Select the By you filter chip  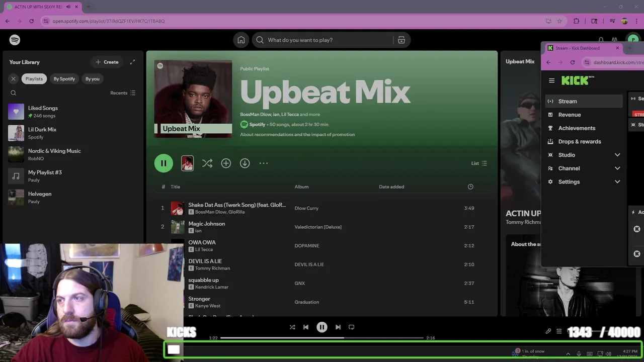[x=93, y=78]
